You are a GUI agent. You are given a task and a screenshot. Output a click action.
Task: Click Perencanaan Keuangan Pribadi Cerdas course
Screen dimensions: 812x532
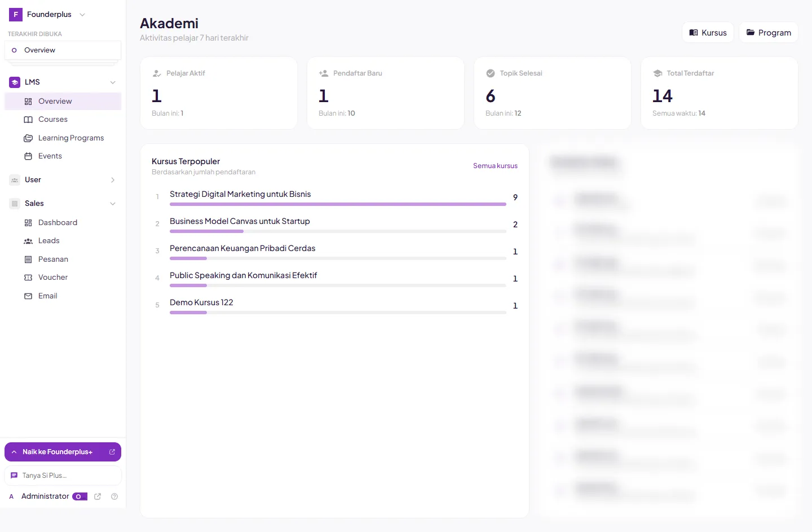point(242,248)
